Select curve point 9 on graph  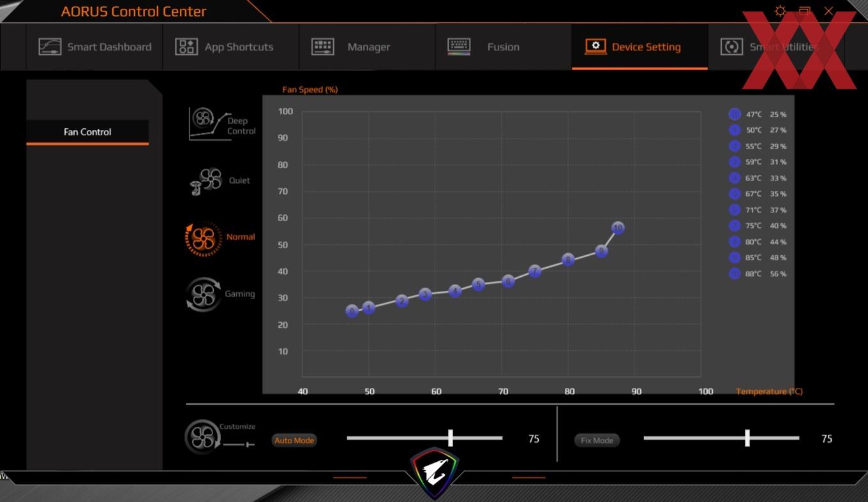(x=601, y=251)
